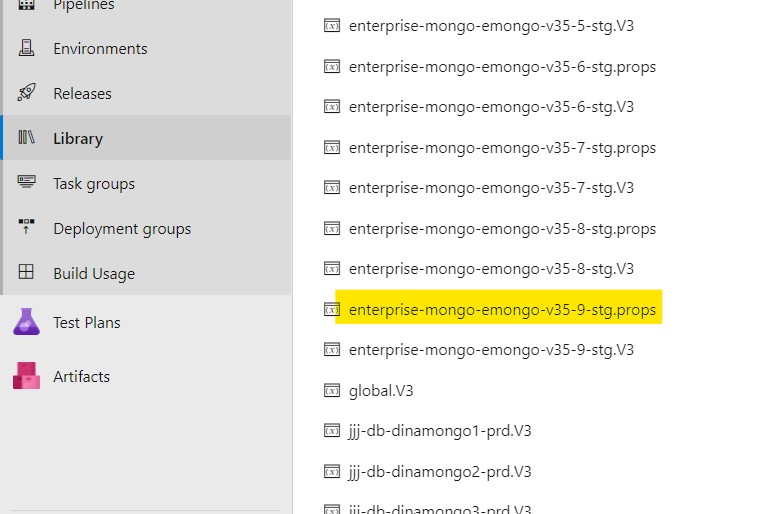Click the Library books icon

pyautogui.click(x=27, y=138)
